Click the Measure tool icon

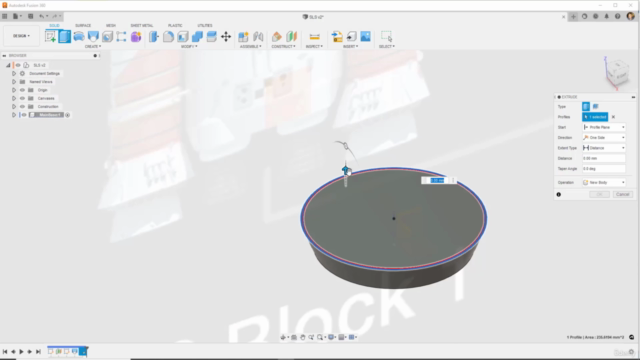pyautogui.click(x=314, y=36)
